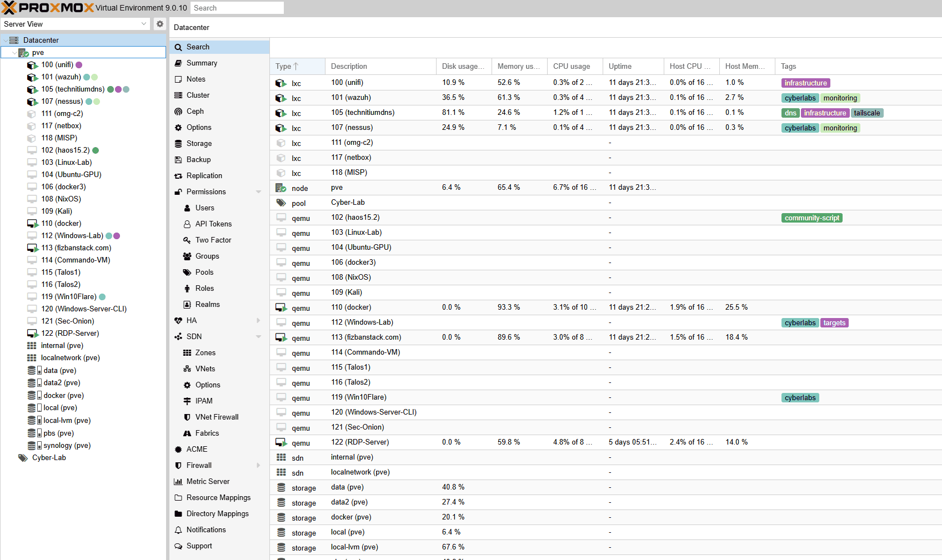Open Resource Mappings
The width and height of the screenshot is (942, 560).
pos(219,498)
